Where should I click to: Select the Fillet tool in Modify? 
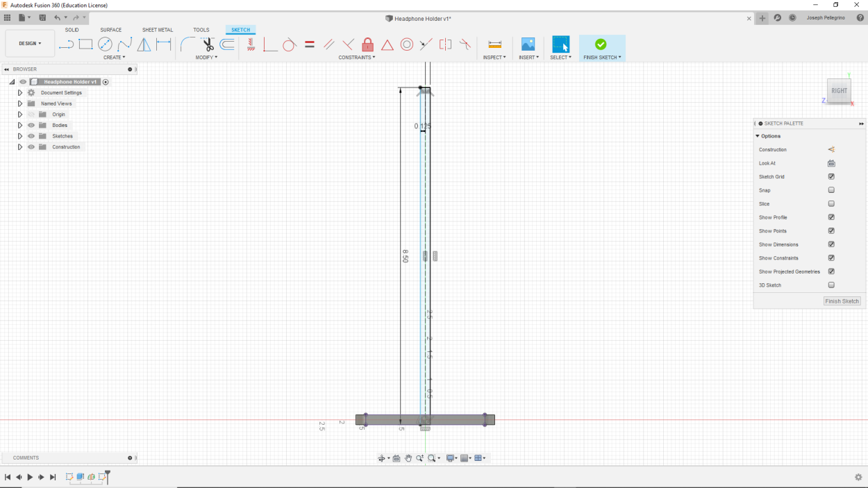[188, 44]
